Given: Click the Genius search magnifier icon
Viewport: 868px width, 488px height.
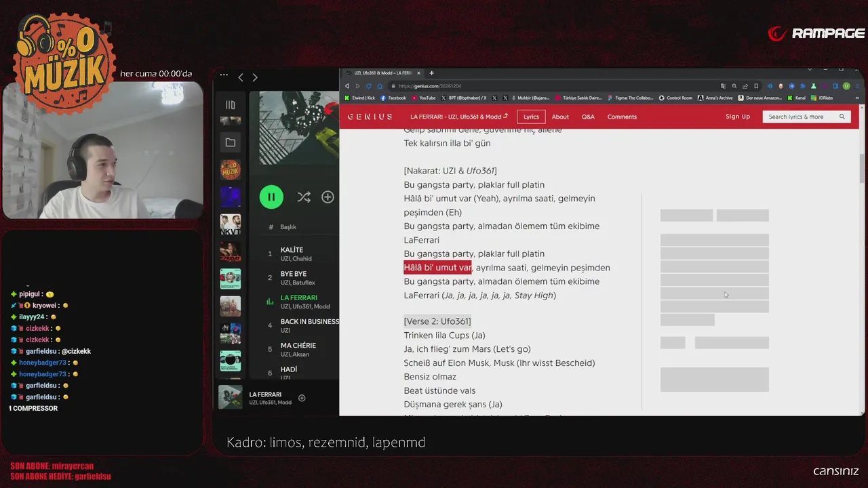Looking at the screenshot, I should [842, 117].
